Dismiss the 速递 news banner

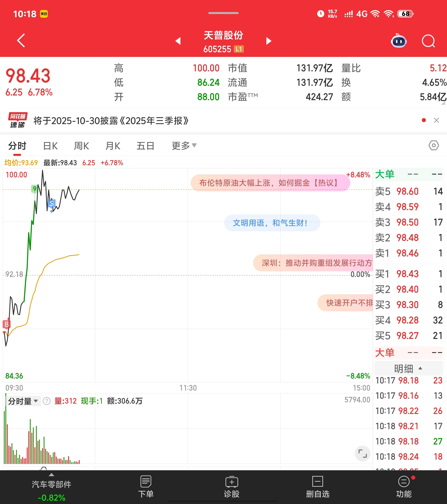pyautogui.click(x=436, y=120)
